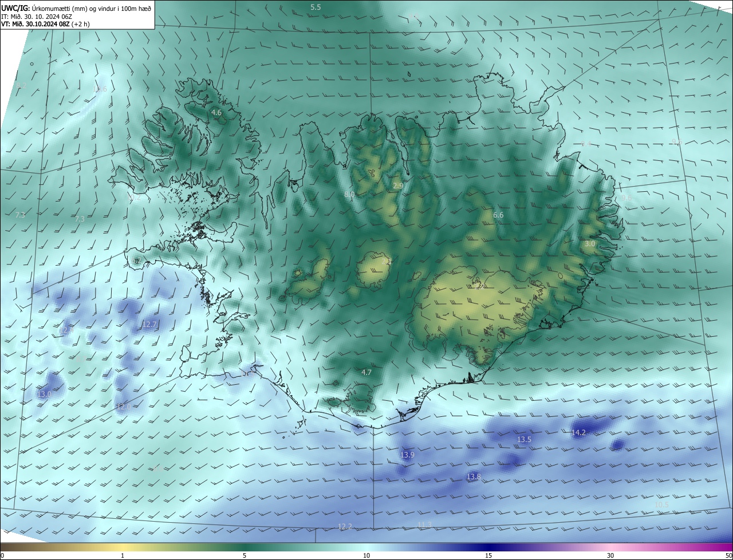Select the "VT: Mið. 30.10.2024 08Z (+2 h)" line
Viewport: 733px width, 560px height.
(x=45, y=24)
